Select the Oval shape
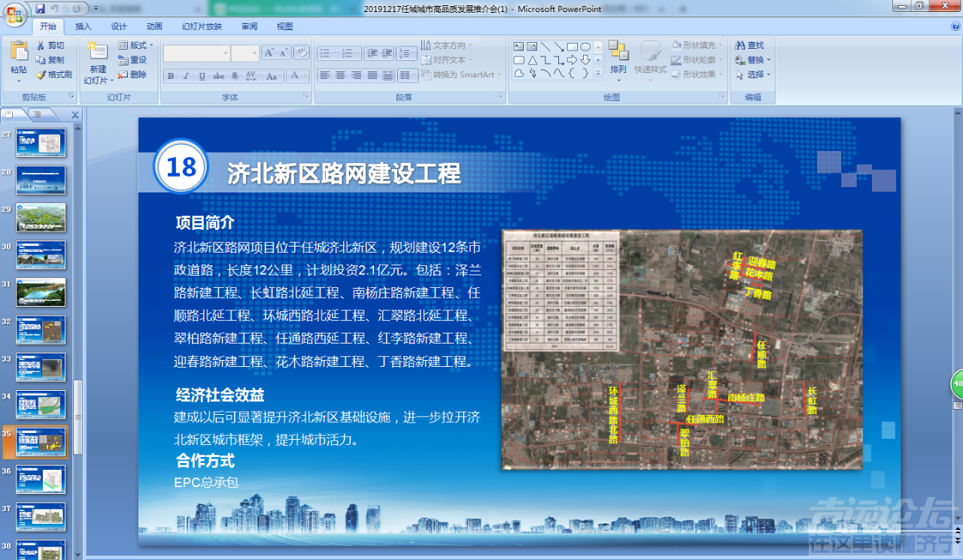The height and width of the screenshot is (560, 963). point(585,47)
